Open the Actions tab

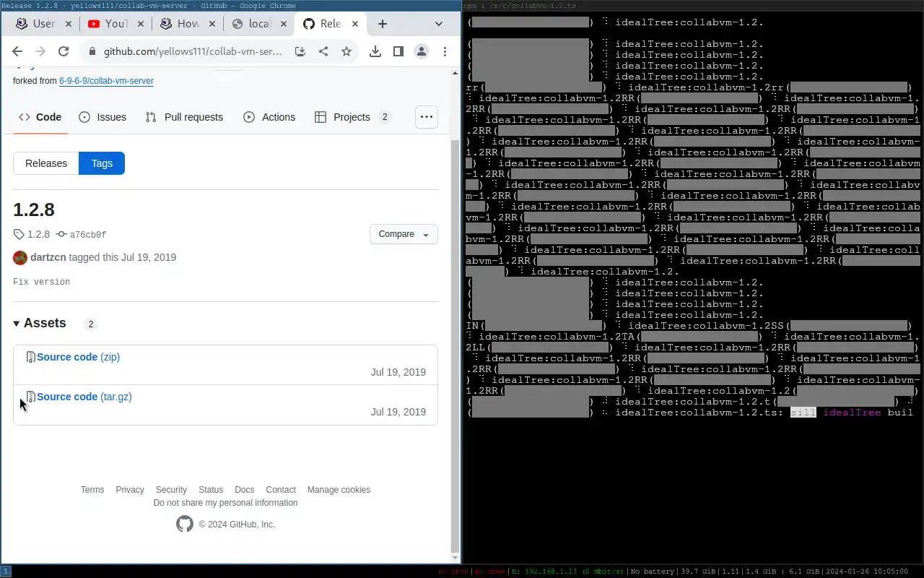pos(269,117)
